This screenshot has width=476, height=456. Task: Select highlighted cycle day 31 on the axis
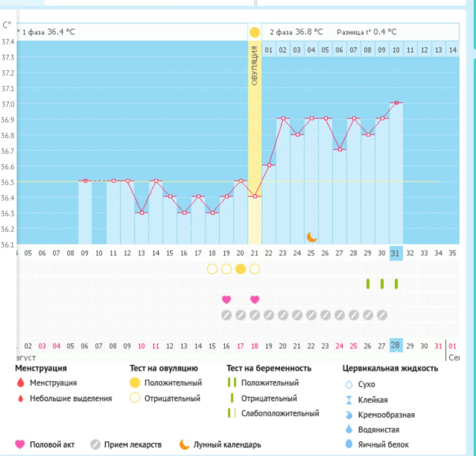pyautogui.click(x=396, y=253)
